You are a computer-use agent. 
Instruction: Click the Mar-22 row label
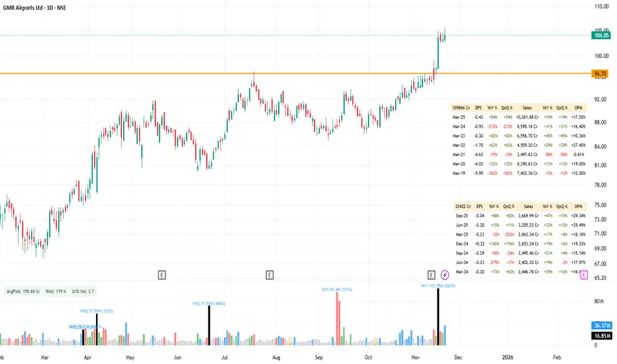click(x=458, y=145)
